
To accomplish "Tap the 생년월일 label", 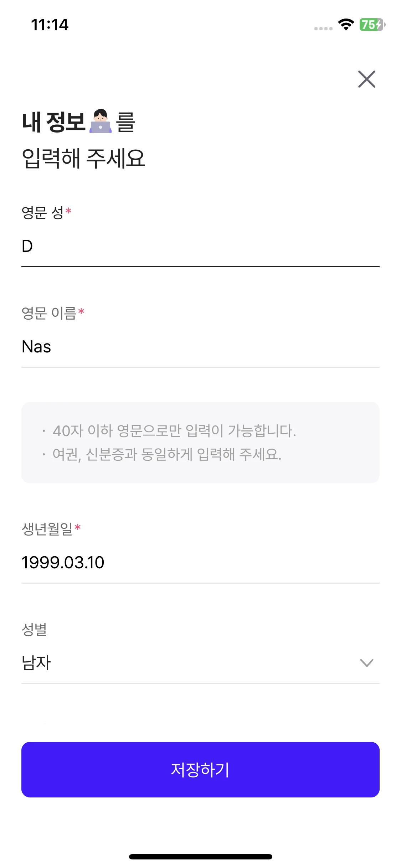I will click(47, 529).
